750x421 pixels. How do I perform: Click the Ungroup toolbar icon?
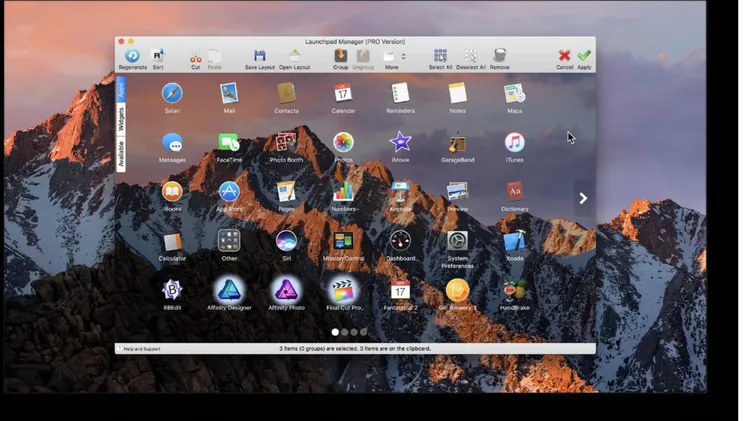[x=363, y=55]
